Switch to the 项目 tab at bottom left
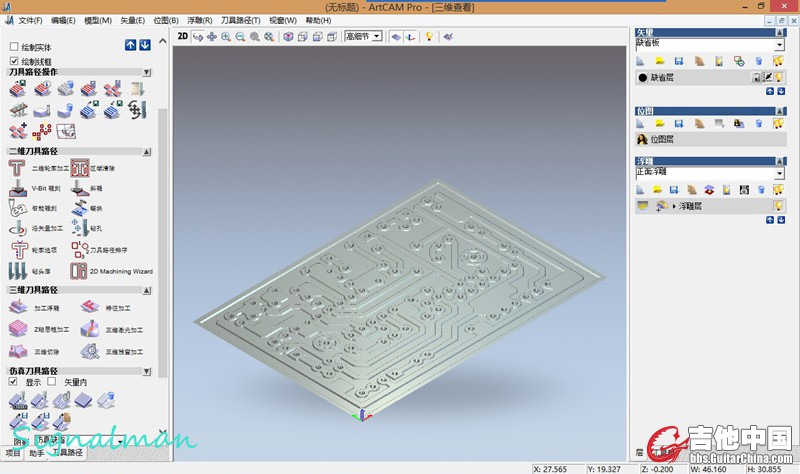This screenshot has width=800, height=474. click(x=13, y=454)
